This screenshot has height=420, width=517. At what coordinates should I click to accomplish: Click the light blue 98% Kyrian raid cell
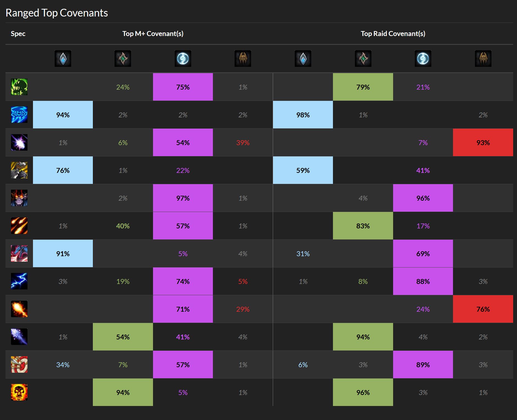(x=303, y=115)
